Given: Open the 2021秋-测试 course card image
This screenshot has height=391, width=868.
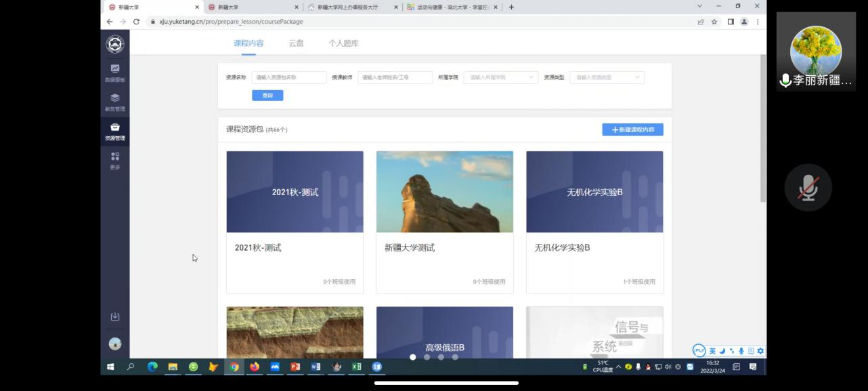Looking at the screenshot, I should coord(295,192).
